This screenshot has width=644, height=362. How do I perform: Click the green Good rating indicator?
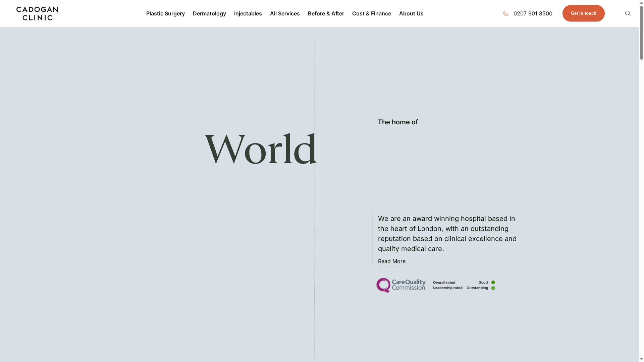pos(493,283)
